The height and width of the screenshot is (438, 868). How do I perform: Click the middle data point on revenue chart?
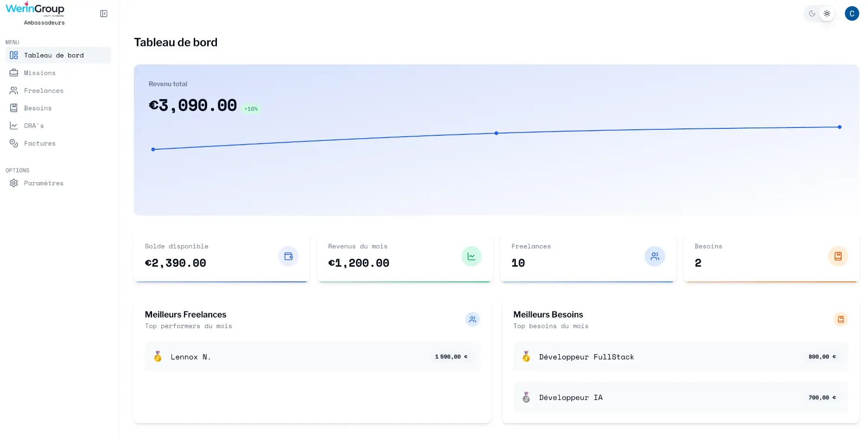pos(496,133)
